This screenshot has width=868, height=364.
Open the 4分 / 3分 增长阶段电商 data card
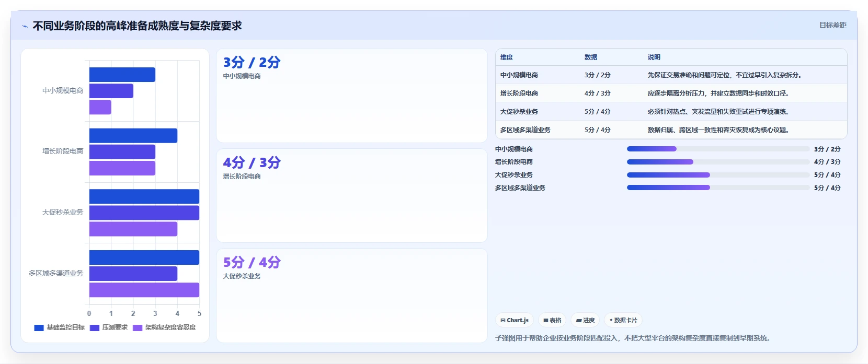point(352,196)
